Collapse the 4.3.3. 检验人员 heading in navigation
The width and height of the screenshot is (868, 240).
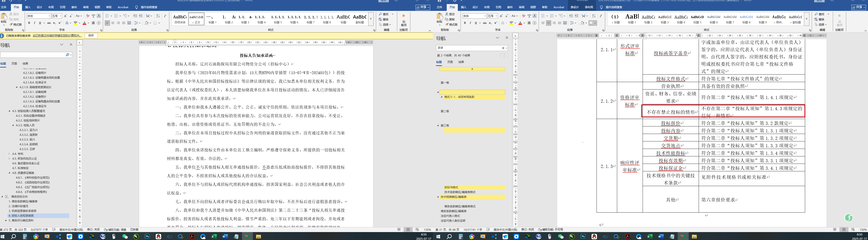pos(13,125)
